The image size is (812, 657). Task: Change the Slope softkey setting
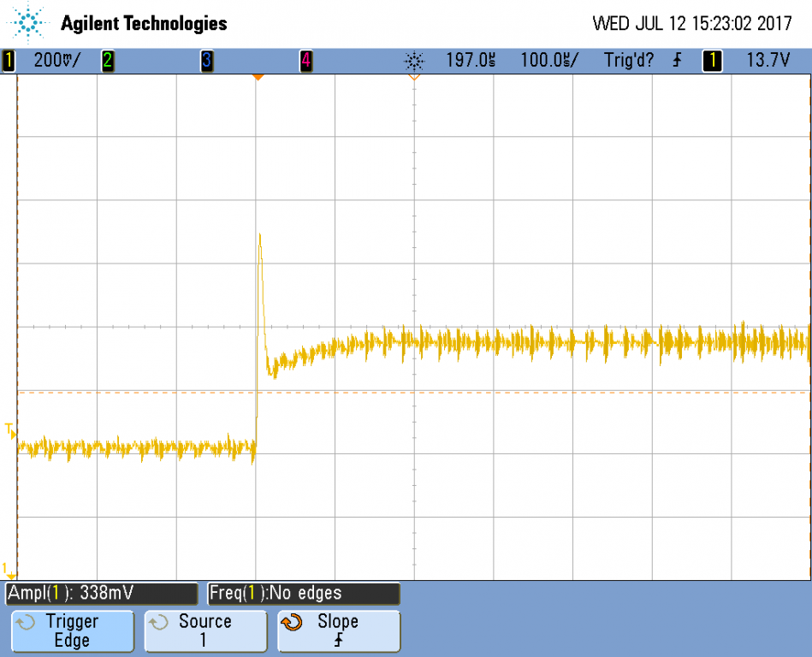339,630
